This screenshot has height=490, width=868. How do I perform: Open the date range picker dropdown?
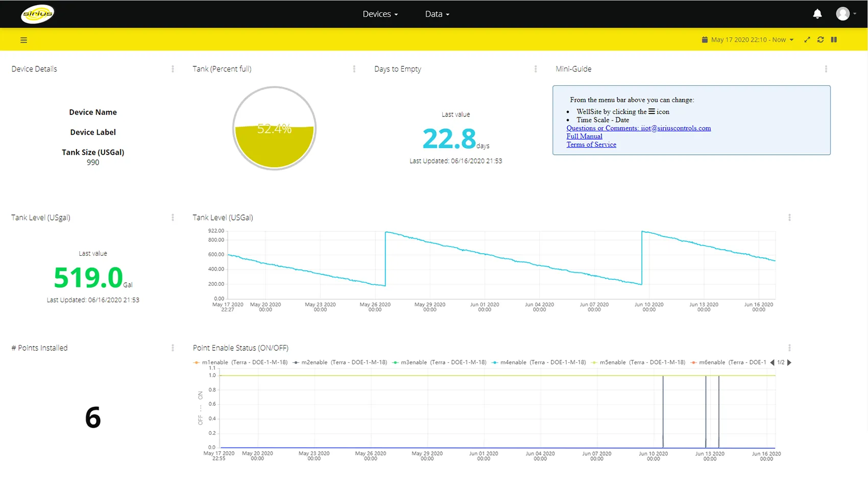coord(748,40)
